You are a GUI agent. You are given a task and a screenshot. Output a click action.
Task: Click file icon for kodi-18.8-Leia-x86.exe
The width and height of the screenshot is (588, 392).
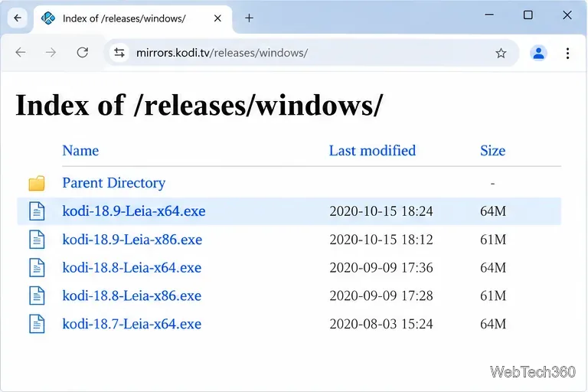tap(37, 296)
